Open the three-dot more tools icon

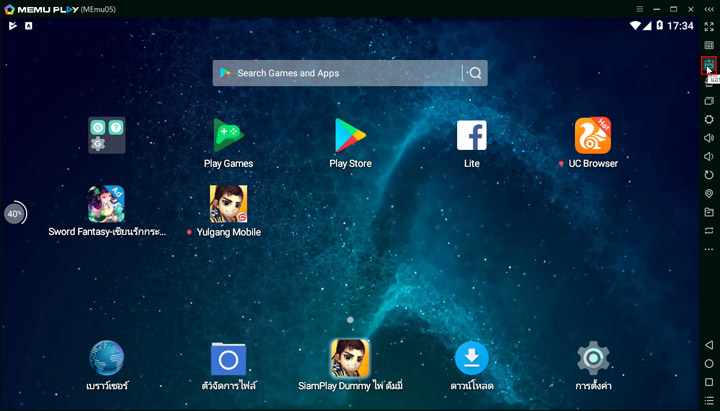(709, 249)
